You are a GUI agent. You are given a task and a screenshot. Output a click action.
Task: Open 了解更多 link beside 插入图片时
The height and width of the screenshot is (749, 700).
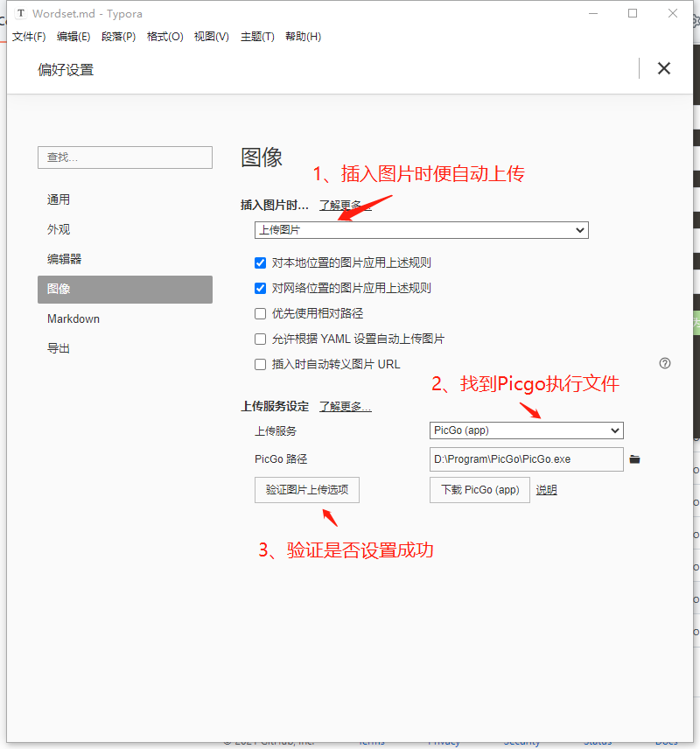point(345,206)
